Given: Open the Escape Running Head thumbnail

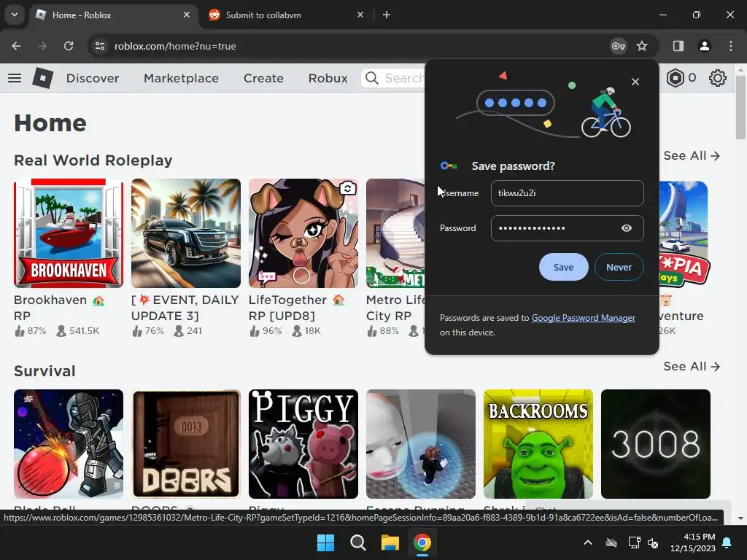Looking at the screenshot, I should coord(421,444).
